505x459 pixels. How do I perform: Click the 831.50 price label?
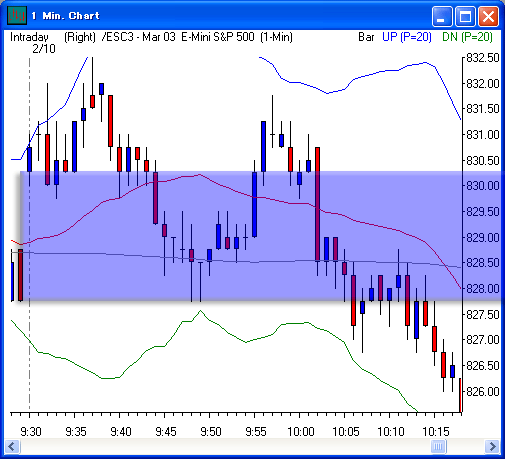(483, 109)
